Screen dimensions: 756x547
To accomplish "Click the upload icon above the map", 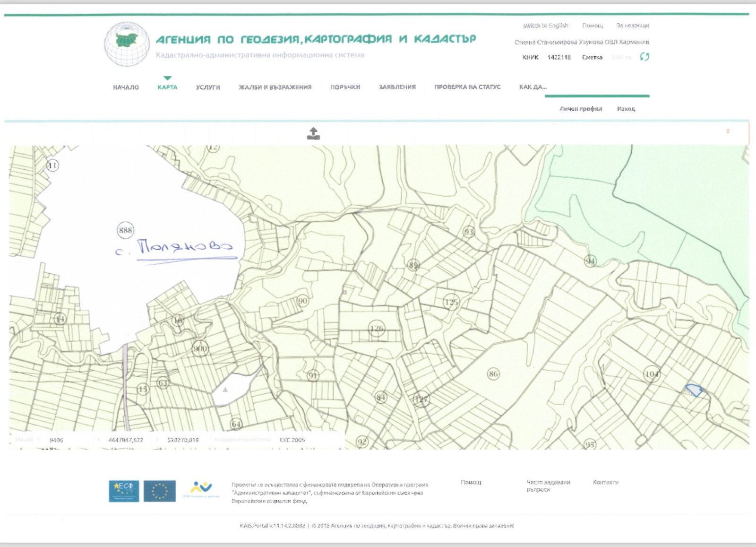I will pyautogui.click(x=313, y=134).
